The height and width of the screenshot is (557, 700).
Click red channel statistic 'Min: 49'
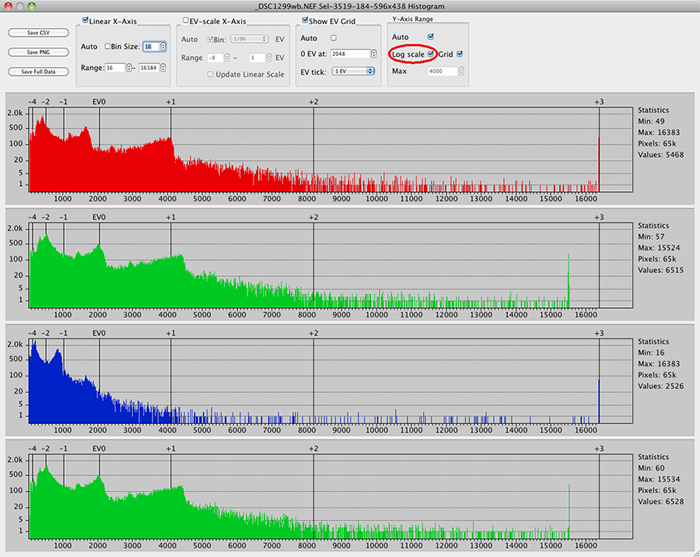tap(651, 121)
